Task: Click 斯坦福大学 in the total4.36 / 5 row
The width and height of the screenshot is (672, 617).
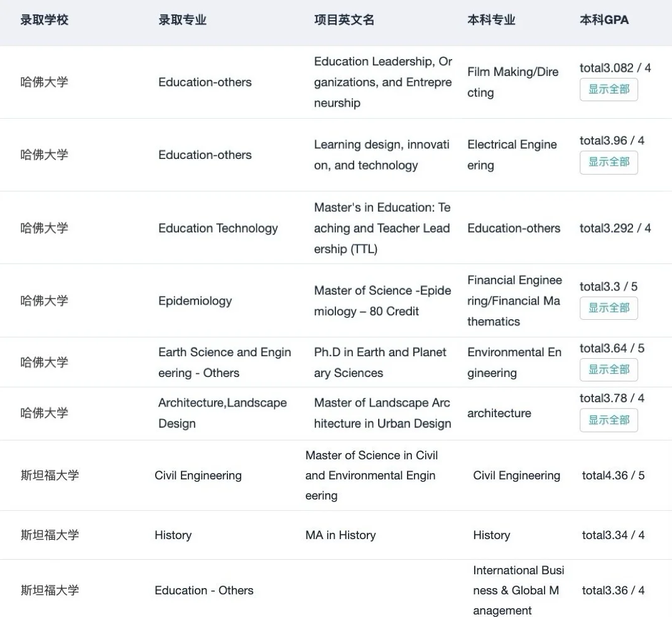Action: click(50, 475)
